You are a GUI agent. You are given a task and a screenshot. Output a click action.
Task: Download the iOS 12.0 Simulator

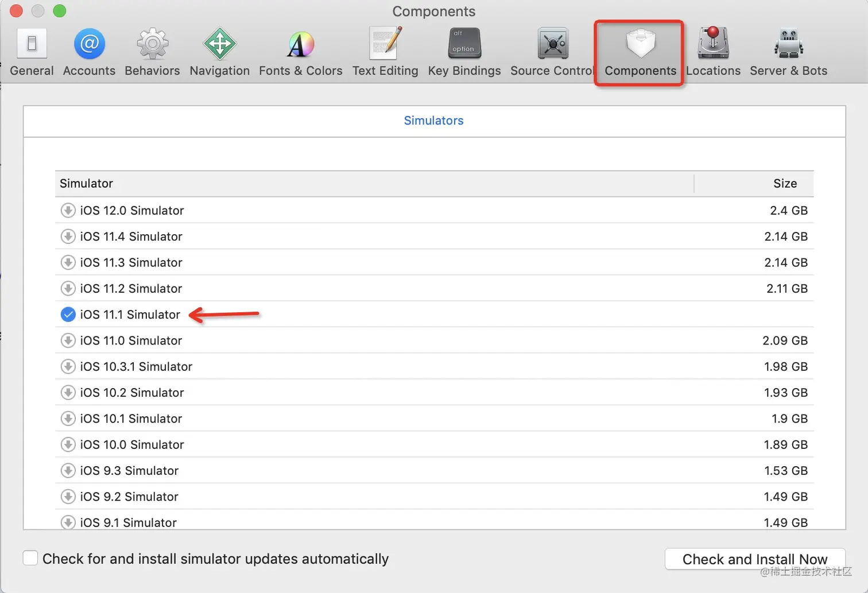68,210
